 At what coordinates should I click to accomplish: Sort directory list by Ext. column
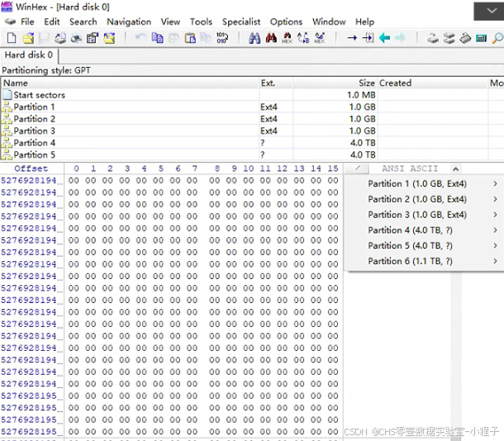[x=276, y=83]
